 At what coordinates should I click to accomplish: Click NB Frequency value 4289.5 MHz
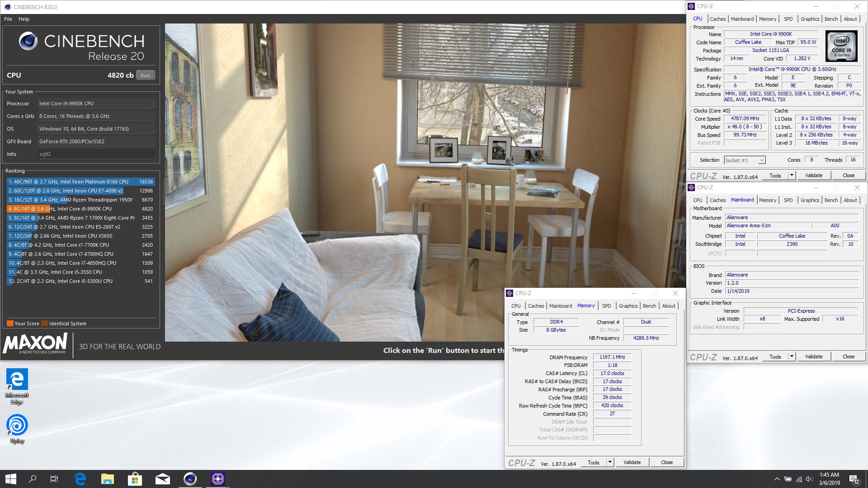point(646,338)
